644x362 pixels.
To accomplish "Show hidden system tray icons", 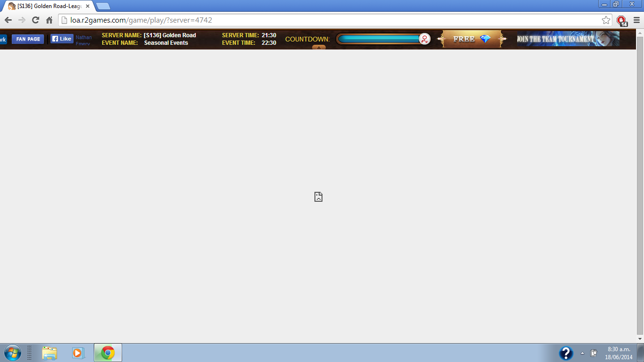I will tap(582, 353).
